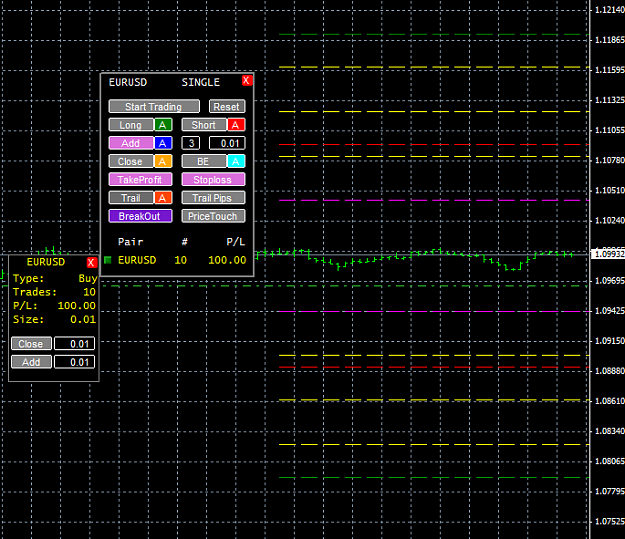Click the Close button in small EURUSD panel

31,344
